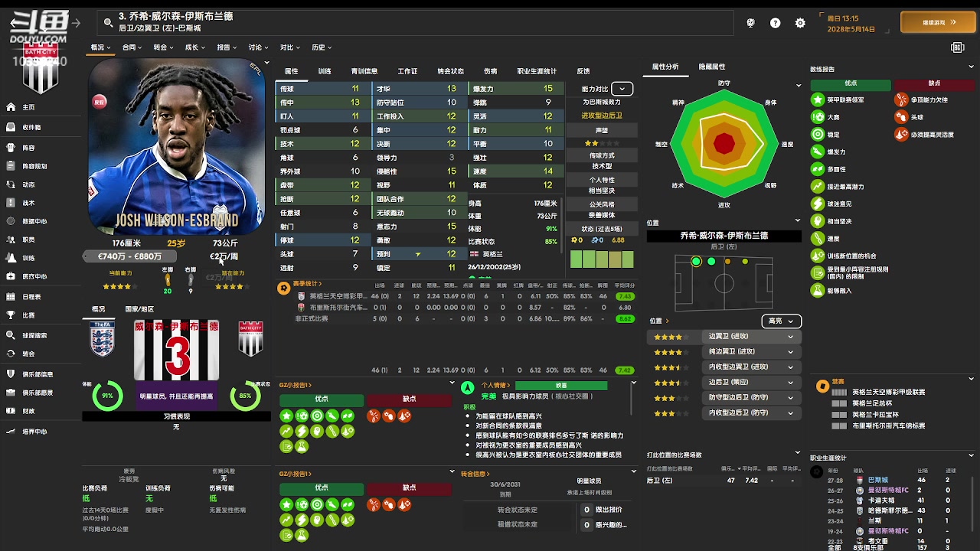Open 球探搜索 scouting magnifier icon
The height and width of the screenshot is (551, 980).
[11, 335]
